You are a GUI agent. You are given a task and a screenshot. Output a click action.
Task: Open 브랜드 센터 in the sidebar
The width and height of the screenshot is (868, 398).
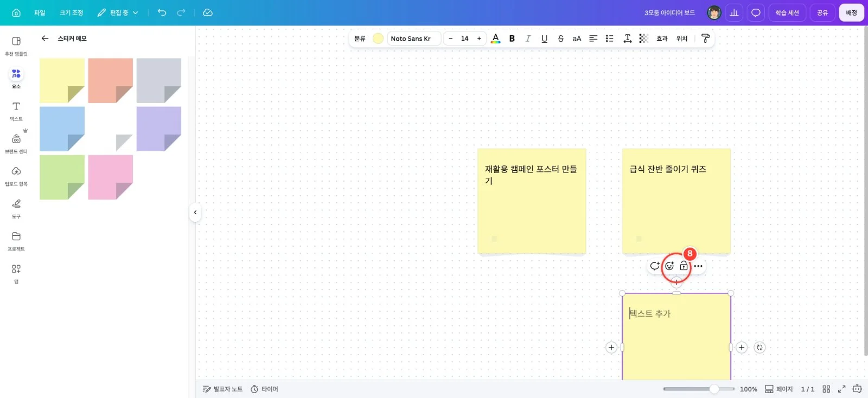[16, 144]
